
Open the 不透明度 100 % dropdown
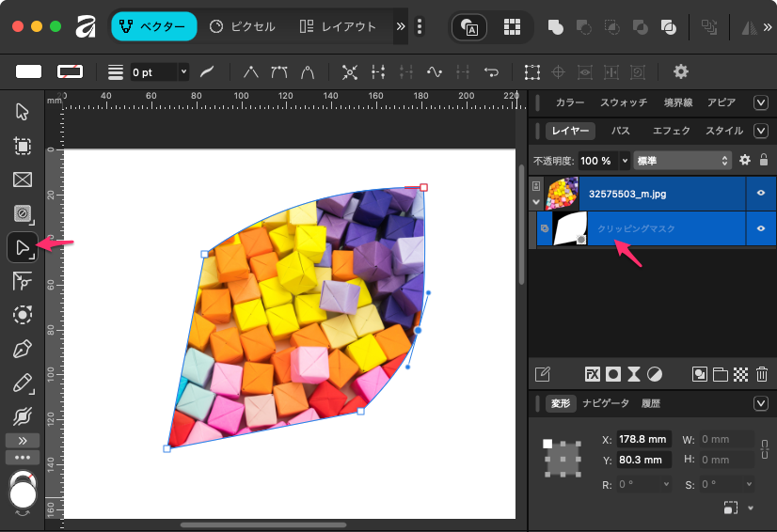(x=624, y=161)
